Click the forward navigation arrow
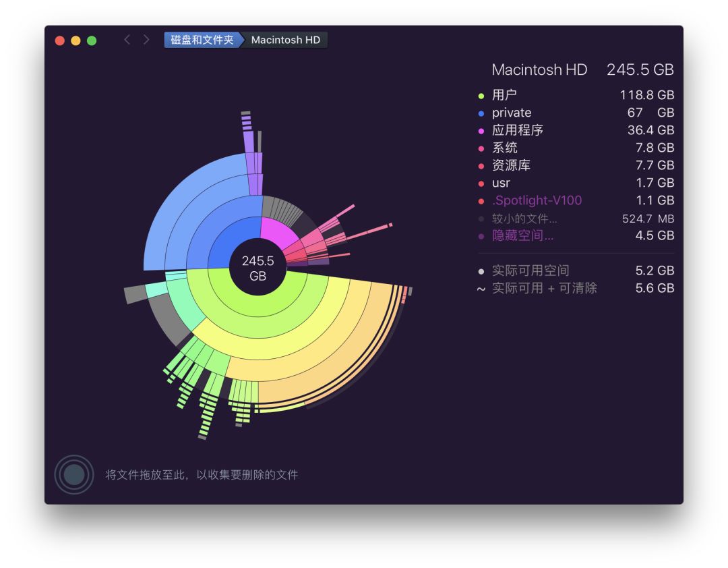Image resolution: width=728 pixels, height=568 pixels. [146, 40]
